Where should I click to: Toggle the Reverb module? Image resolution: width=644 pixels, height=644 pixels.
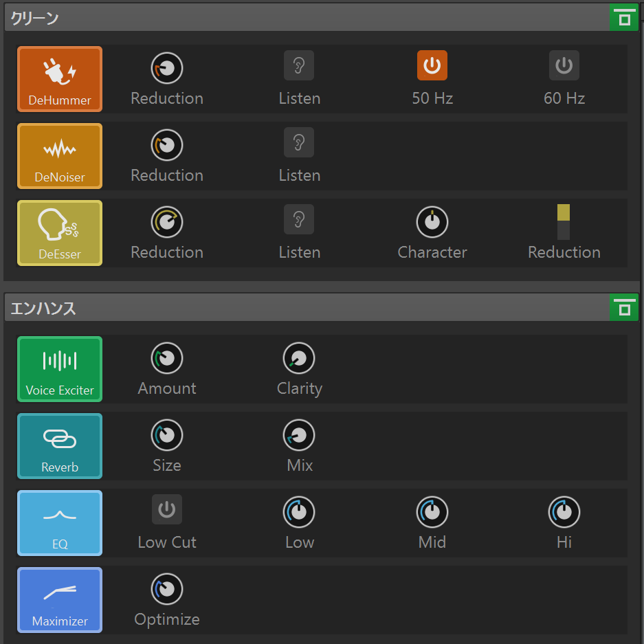tap(60, 446)
